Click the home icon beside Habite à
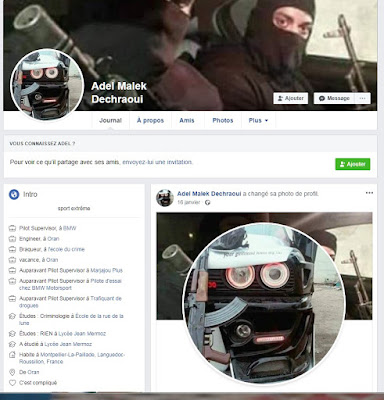Viewport: 384px width, 400px height. (12, 355)
